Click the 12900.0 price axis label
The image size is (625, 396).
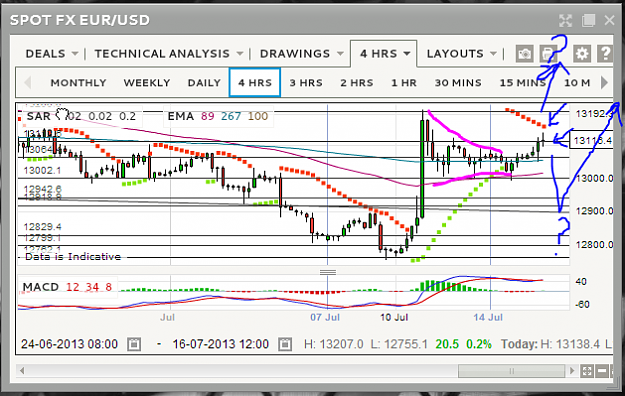tap(594, 211)
